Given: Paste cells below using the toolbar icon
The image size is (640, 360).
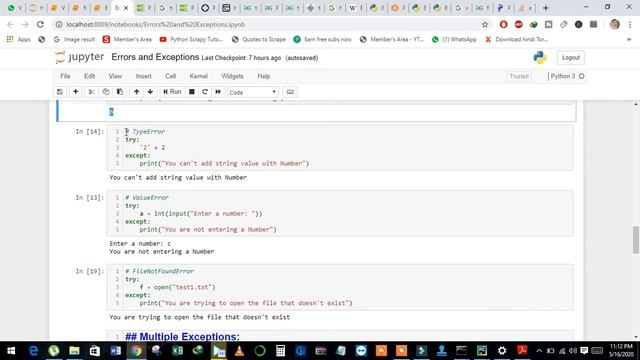Looking at the screenshot, I should point(120,92).
